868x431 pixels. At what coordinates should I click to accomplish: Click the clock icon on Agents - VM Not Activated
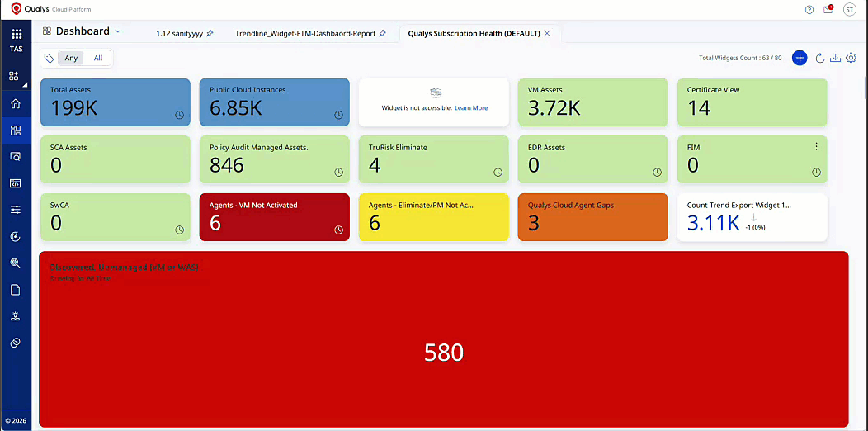pos(339,230)
